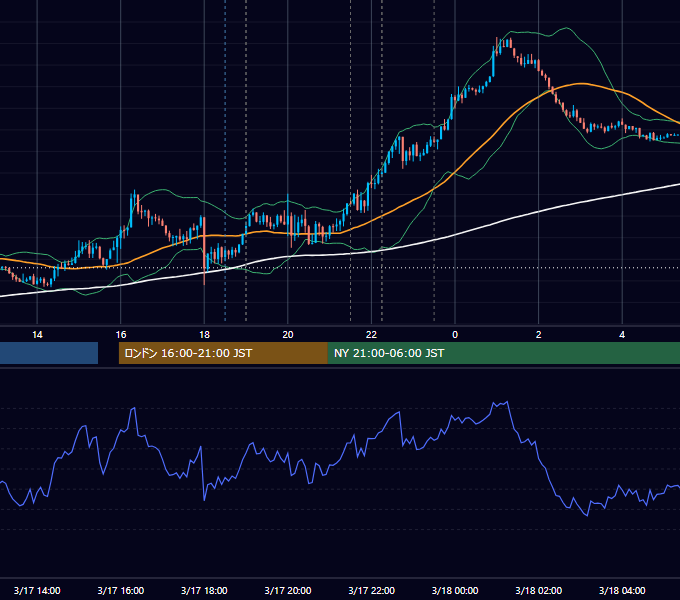Viewport: 680px width, 600px height.
Task: Click the 3/17 14:00 time label
Action: [37, 590]
